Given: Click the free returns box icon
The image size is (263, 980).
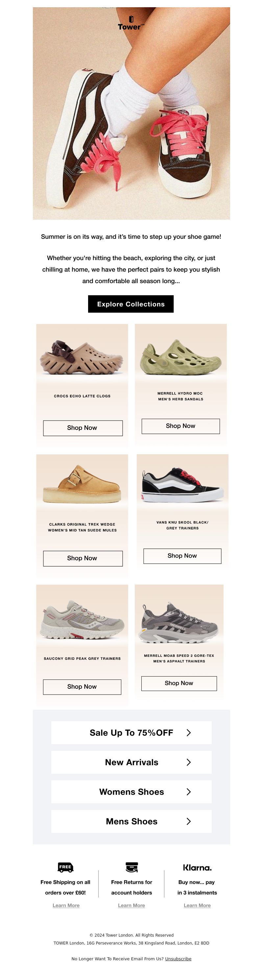Looking at the screenshot, I should [x=132, y=867].
